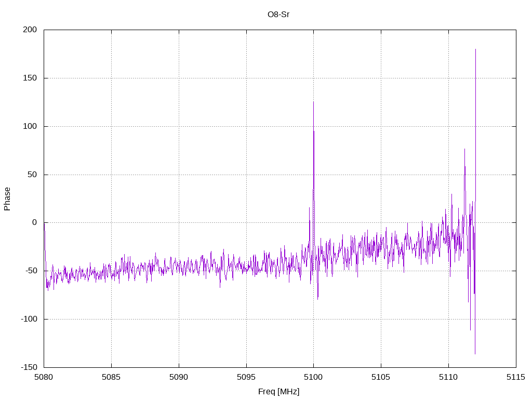
Task: Click the 150 y-axis tick label
Action: tap(30, 78)
